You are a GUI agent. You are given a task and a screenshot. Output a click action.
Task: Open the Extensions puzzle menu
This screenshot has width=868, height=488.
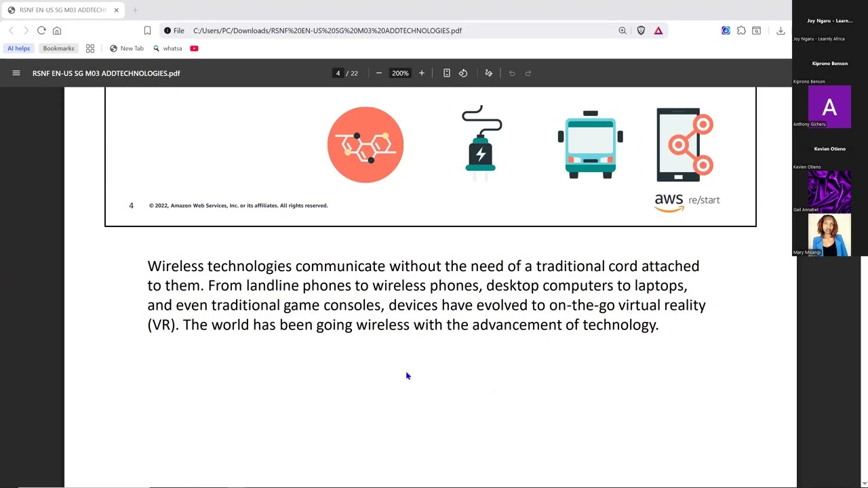[741, 30]
